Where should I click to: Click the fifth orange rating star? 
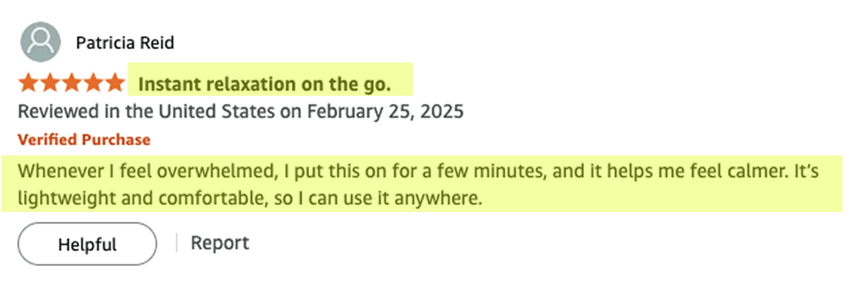[115, 82]
